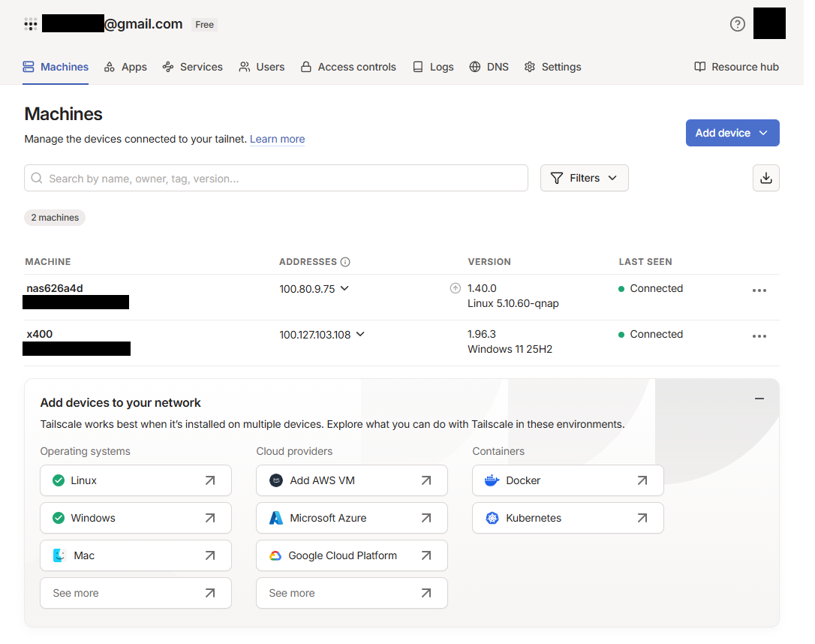Open the Filters dropdown
Image resolution: width=815 pixels, height=644 pixels.
(584, 178)
